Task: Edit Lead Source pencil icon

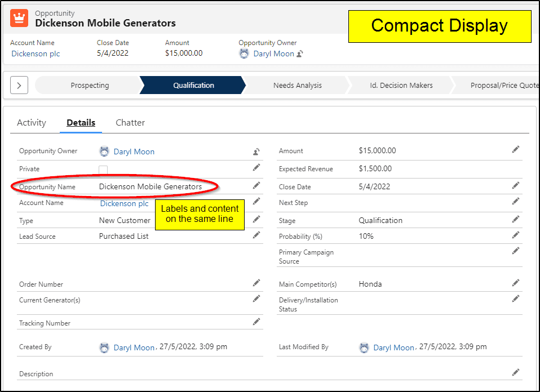Action: 256,235
